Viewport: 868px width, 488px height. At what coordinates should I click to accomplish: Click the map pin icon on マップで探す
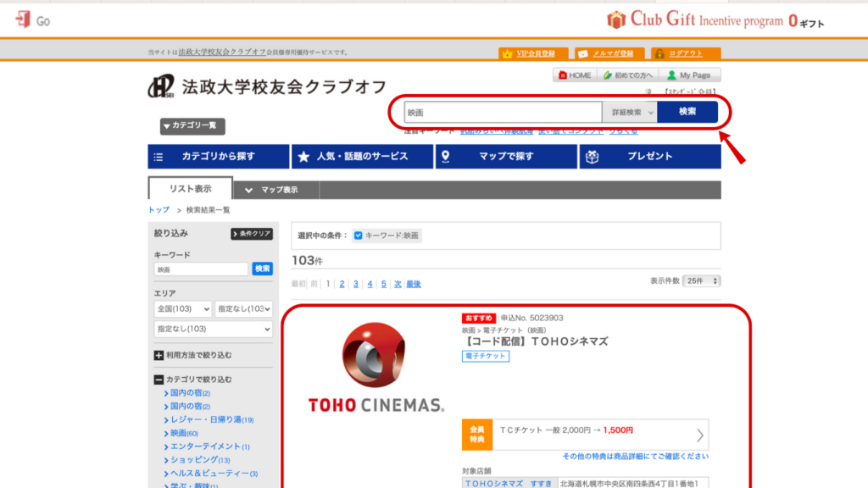click(445, 157)
